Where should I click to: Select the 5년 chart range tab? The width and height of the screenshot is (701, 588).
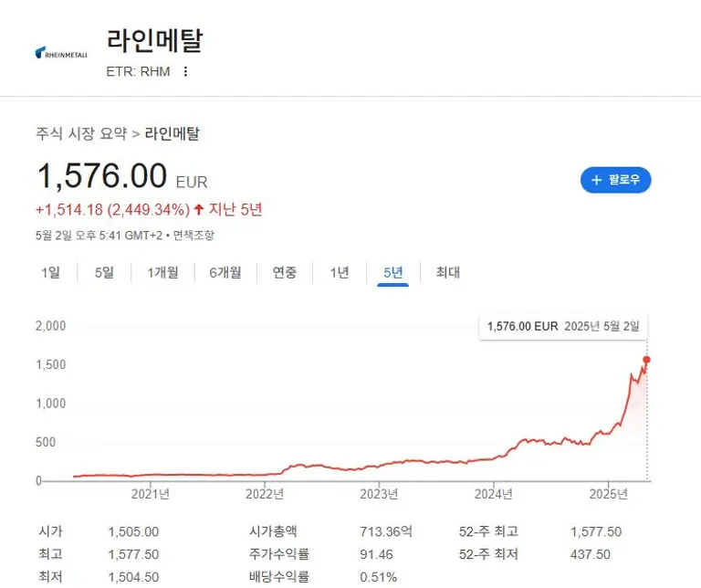(x=393, y=272)
